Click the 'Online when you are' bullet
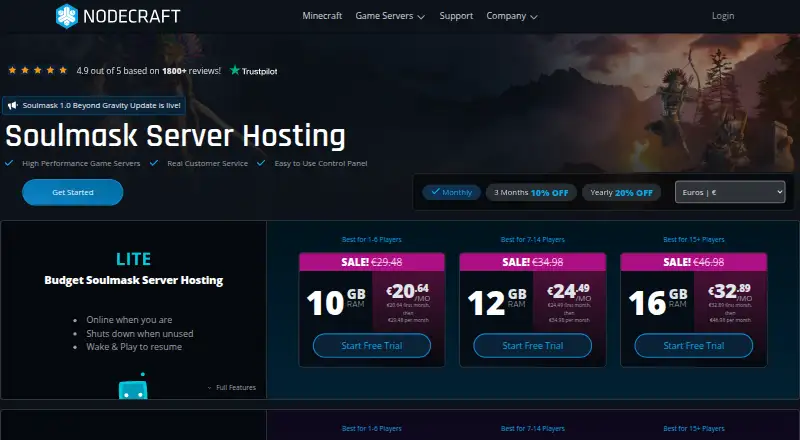Image resolution: width=800 pixels, height=440 pixels. tap(129, 320)
